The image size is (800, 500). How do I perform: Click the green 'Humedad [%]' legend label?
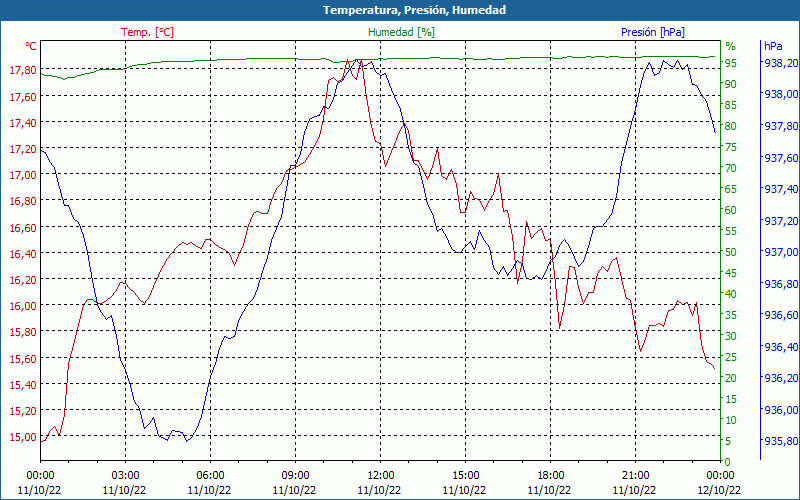402,32
